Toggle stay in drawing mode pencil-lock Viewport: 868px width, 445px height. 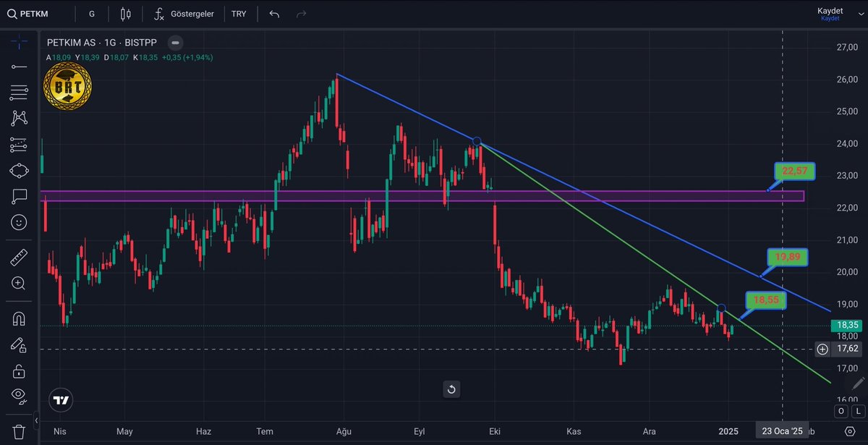tap(19, 345)
